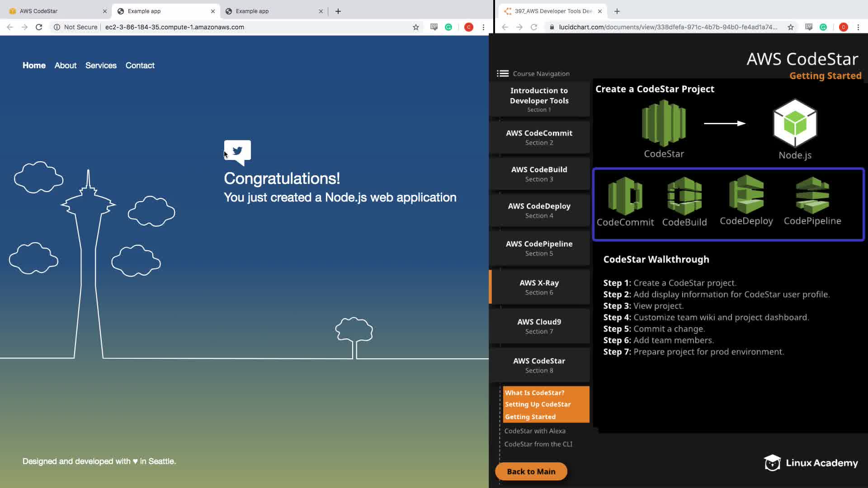Open left Chrome window's three-dot menu

coord(483,27)
